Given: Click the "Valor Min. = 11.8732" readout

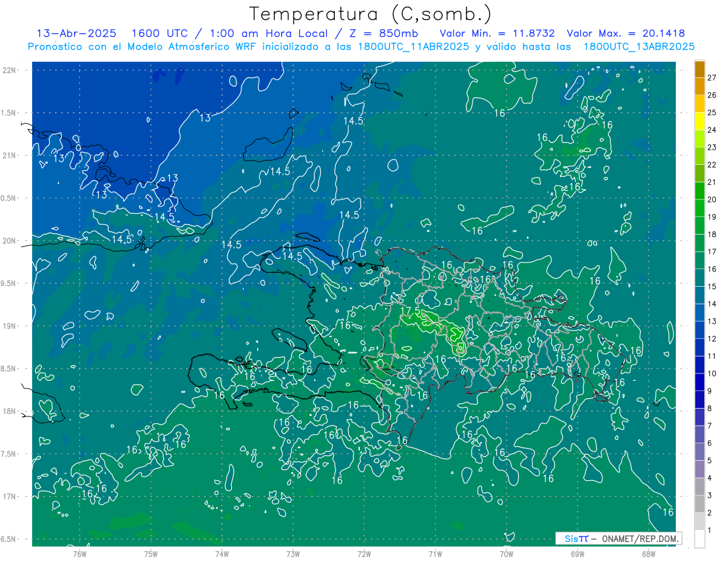Looking at the screenshot, I should pyautogui.click(x=497, y=33).
